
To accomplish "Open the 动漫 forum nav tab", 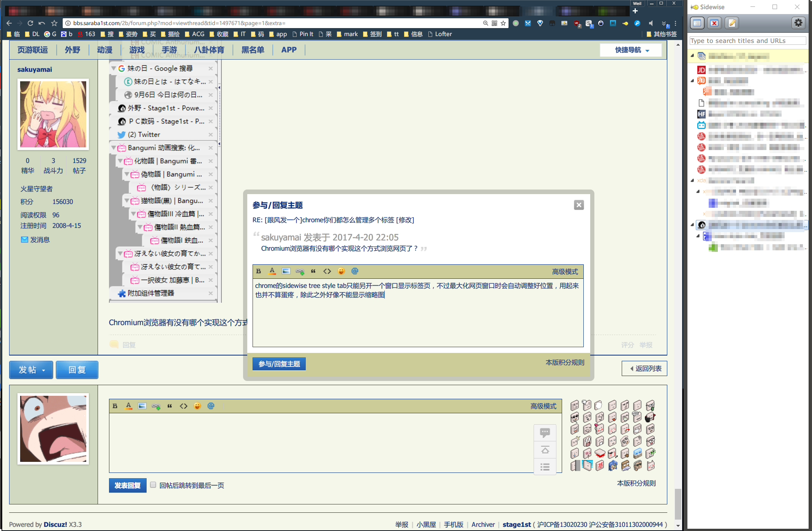I will pos(104,50).
